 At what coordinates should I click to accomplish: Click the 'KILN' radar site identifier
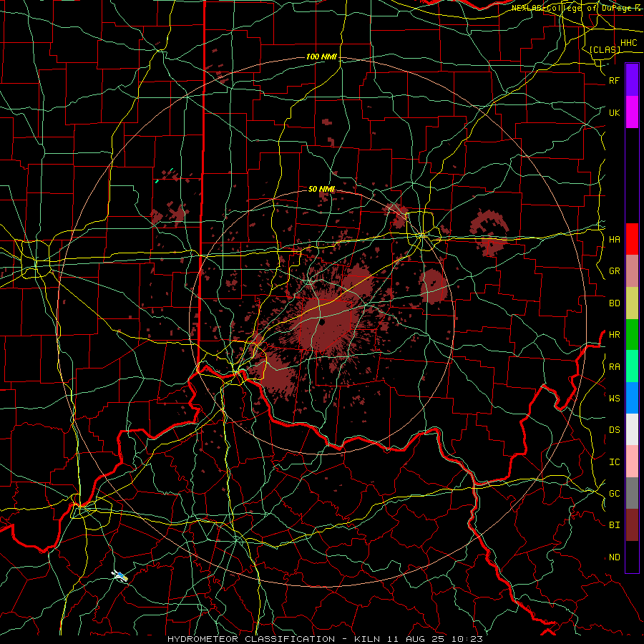pos(368,639)
